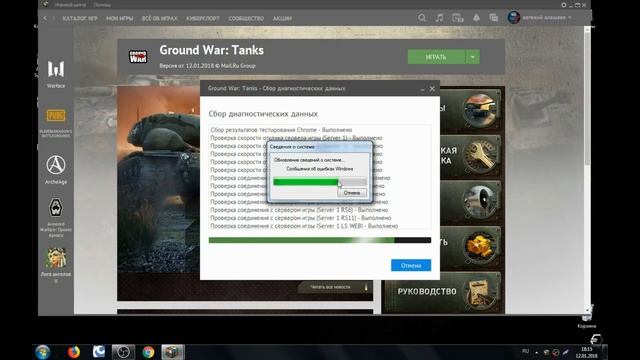Open Лига ангелов game icon in sidebar
Viewport: 640px width, 360px height.
click(56, 258)
